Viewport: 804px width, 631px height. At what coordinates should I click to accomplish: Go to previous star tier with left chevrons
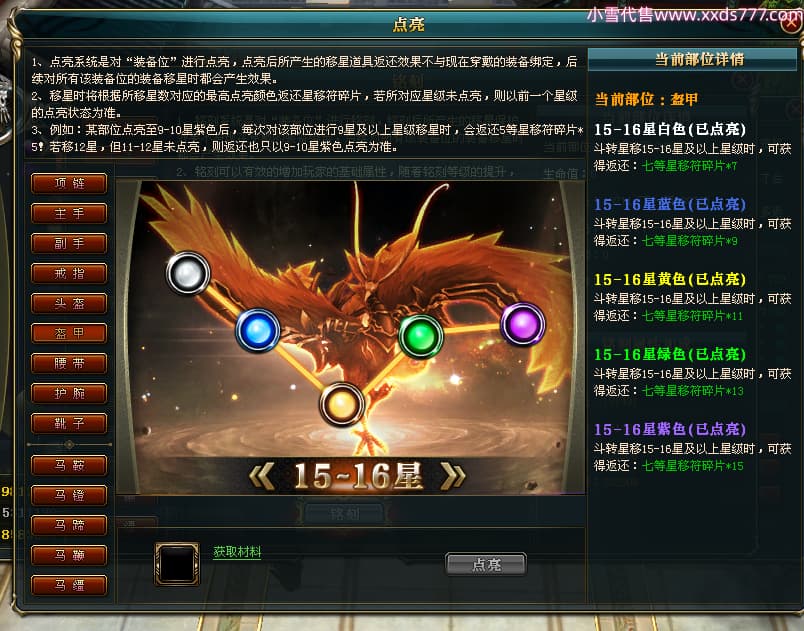point(262,476)
